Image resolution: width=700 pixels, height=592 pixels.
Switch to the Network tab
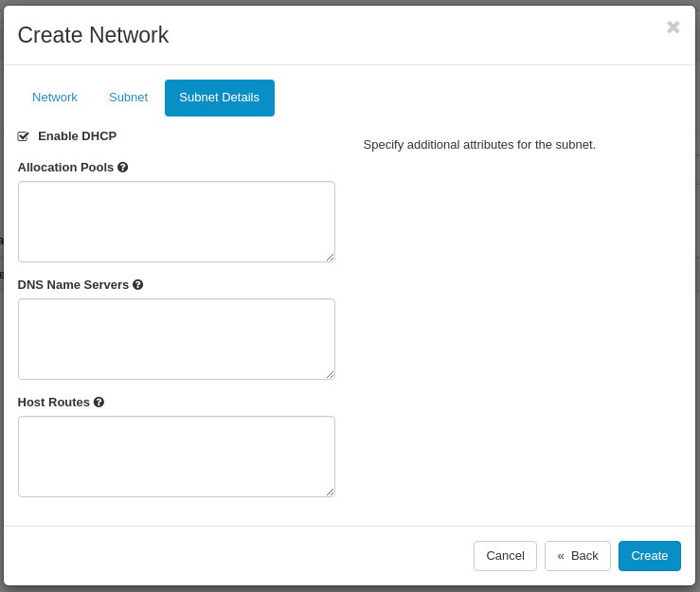click(54, 98)
